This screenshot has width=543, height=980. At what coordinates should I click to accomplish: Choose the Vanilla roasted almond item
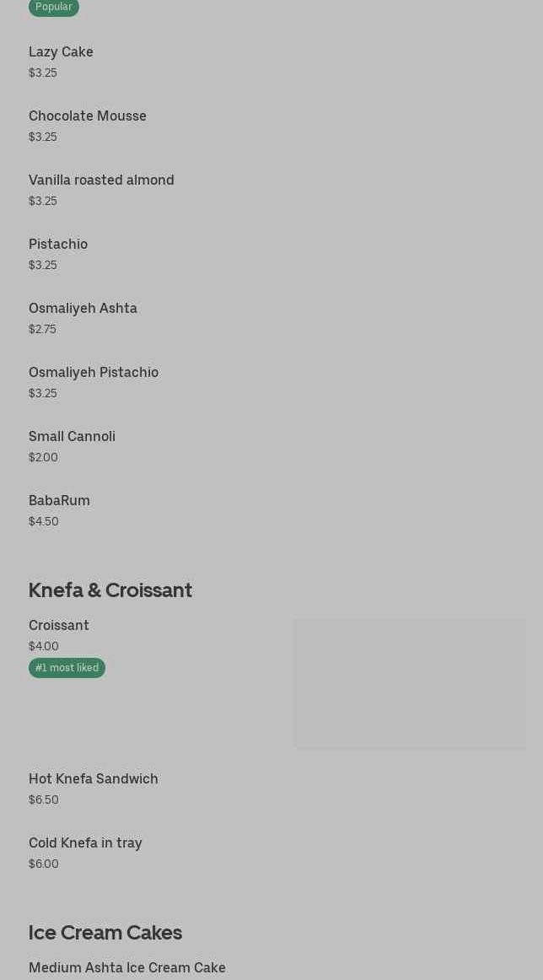[x=101, y=180]
